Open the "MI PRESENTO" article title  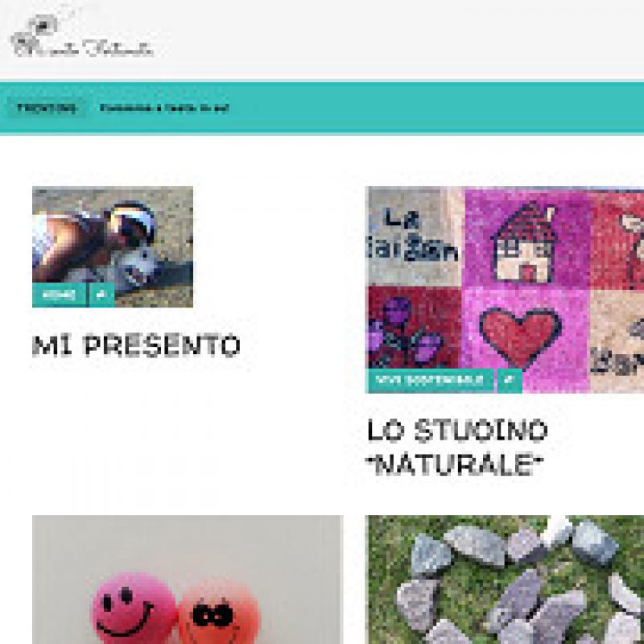click(x=136, y=345)
